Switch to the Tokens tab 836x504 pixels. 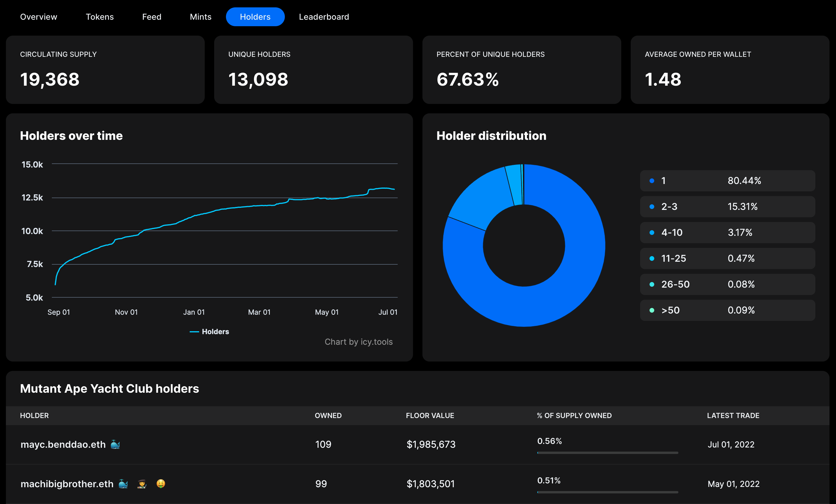[100, 17]
